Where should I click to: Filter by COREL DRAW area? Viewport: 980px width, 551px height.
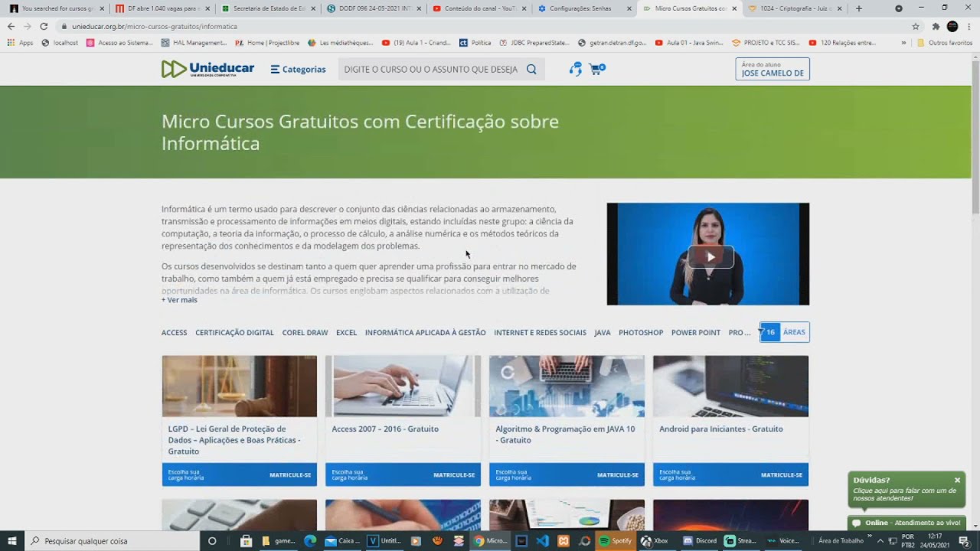tap(305, 332)
